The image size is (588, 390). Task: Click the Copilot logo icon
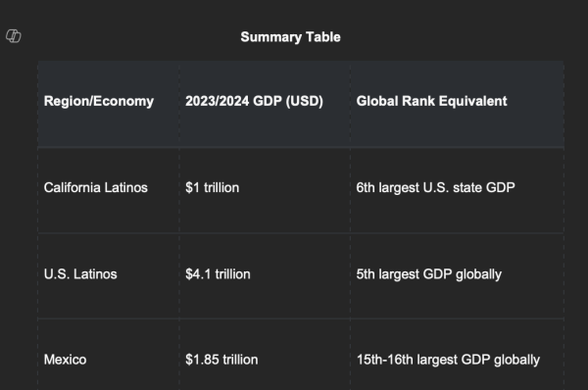click(x=14, y=36)
